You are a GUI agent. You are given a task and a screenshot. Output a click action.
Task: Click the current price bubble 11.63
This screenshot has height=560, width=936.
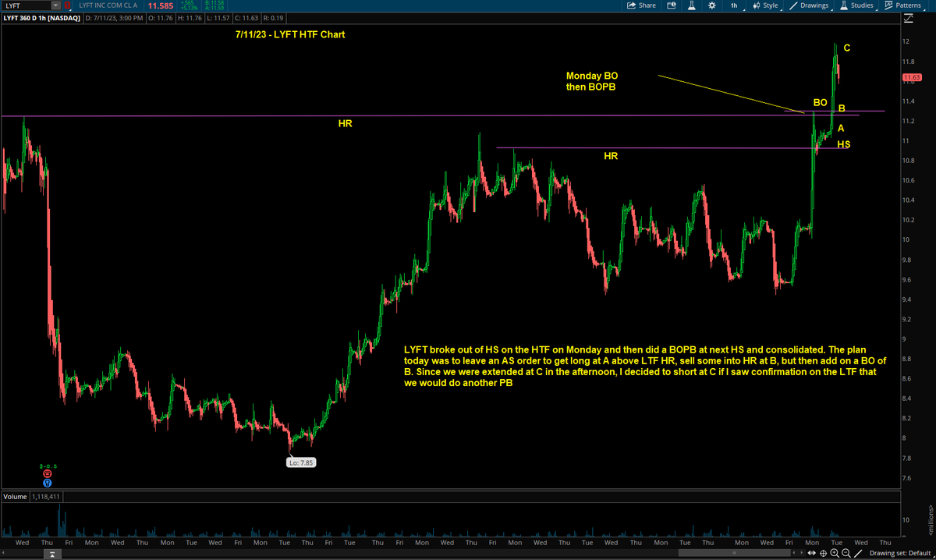(912, 77)
